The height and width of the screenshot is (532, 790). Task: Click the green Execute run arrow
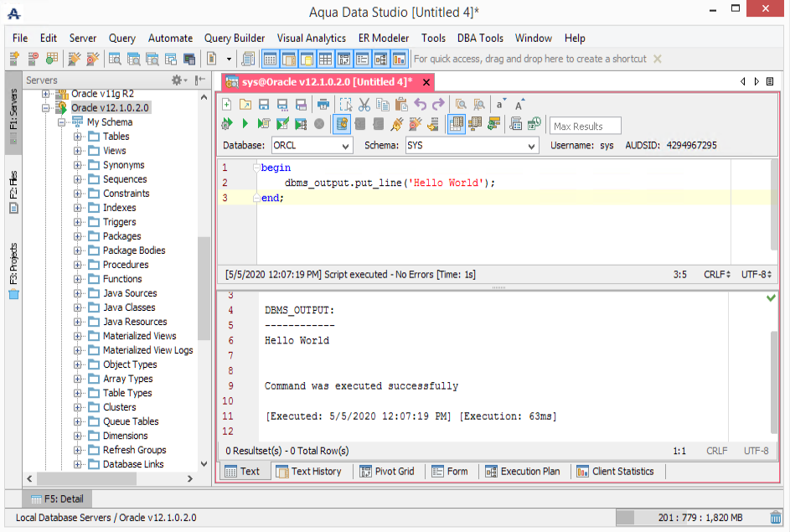click(245, 125)
